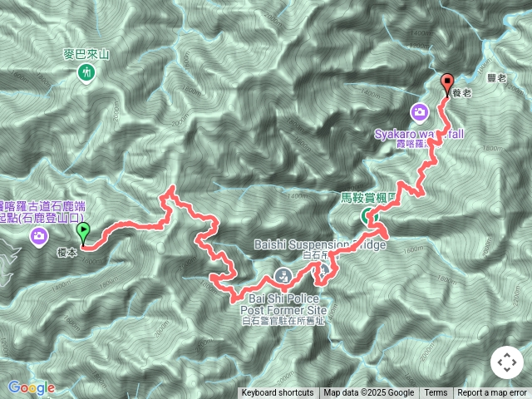Click the Shilu trailhead purple camera pin
The height and width of the screenshot is (399, 532).
(39, 237)
